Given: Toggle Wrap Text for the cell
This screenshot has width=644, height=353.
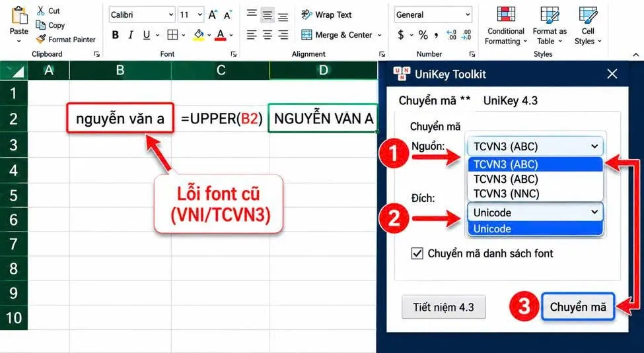Looking at the screenshot, I should (x=326, y=15).
